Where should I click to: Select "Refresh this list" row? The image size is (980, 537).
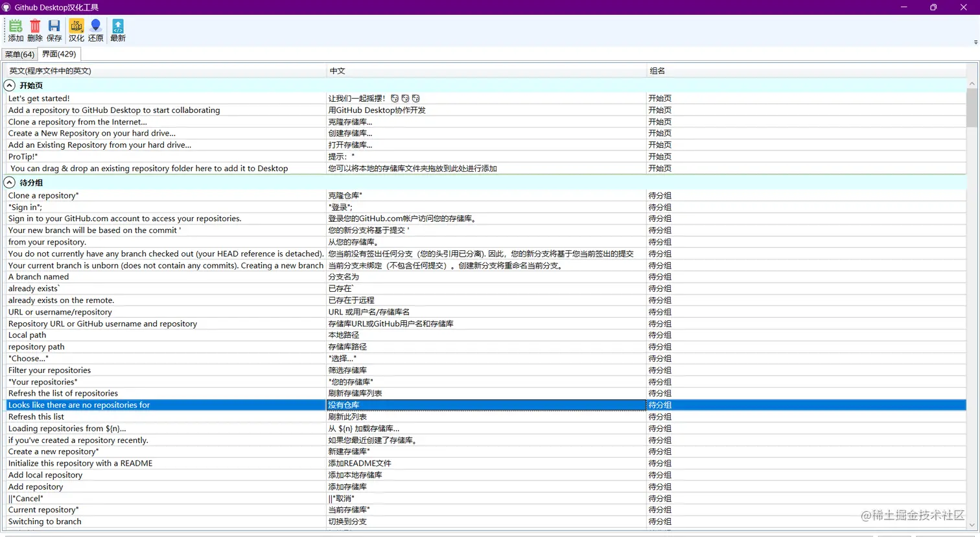click(486, 417)
